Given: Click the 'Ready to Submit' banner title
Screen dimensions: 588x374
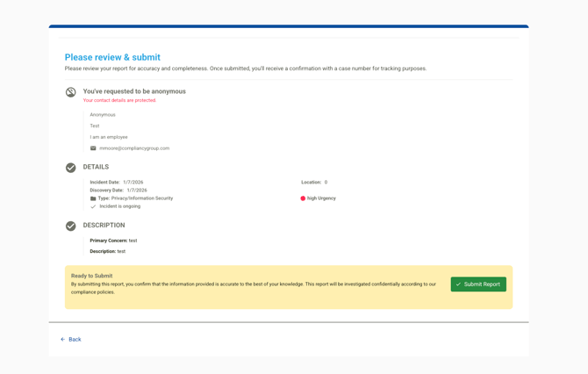Looking at the screenshot, I should coord(91,276).
